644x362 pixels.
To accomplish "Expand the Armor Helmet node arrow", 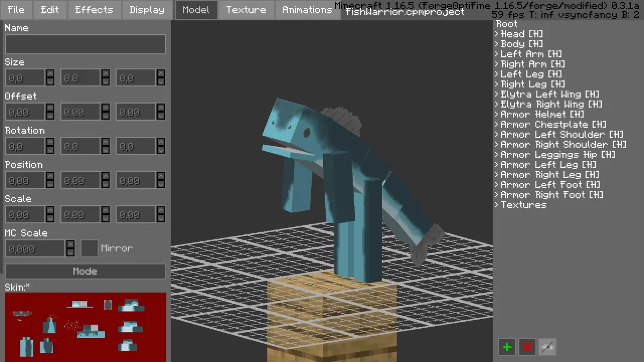I will [496, 115].
